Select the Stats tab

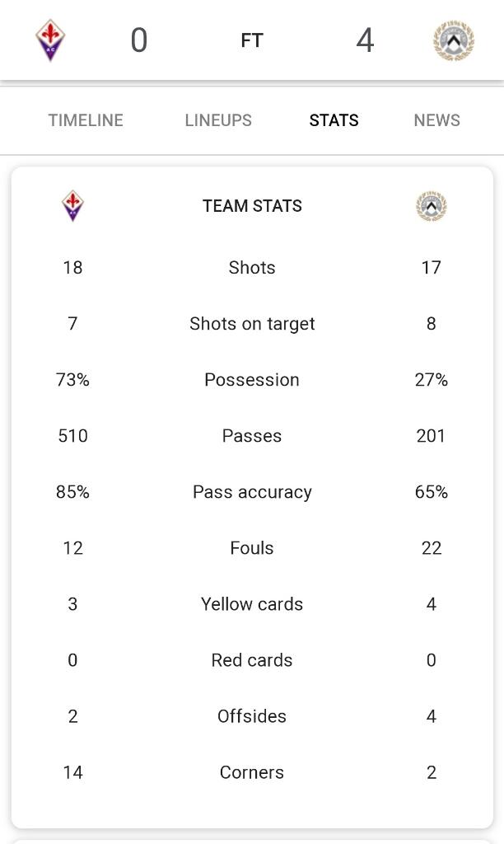pos(334,120)
